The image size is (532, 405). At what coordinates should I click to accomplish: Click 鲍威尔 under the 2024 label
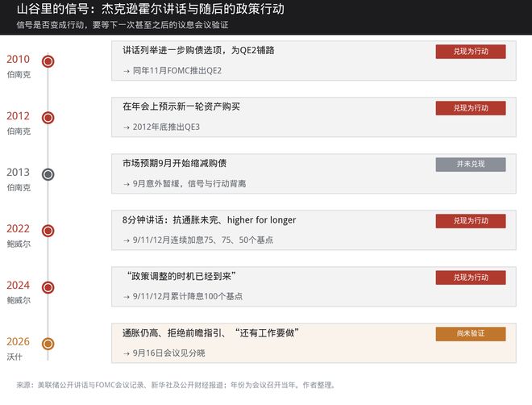(x=19, y=300)
